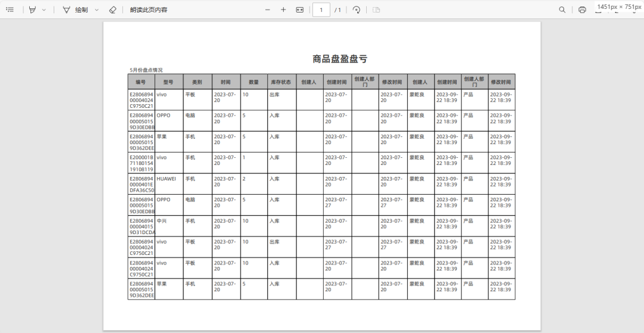Select code cell E2806894 0000401E DFA36C50

(141, 184)
